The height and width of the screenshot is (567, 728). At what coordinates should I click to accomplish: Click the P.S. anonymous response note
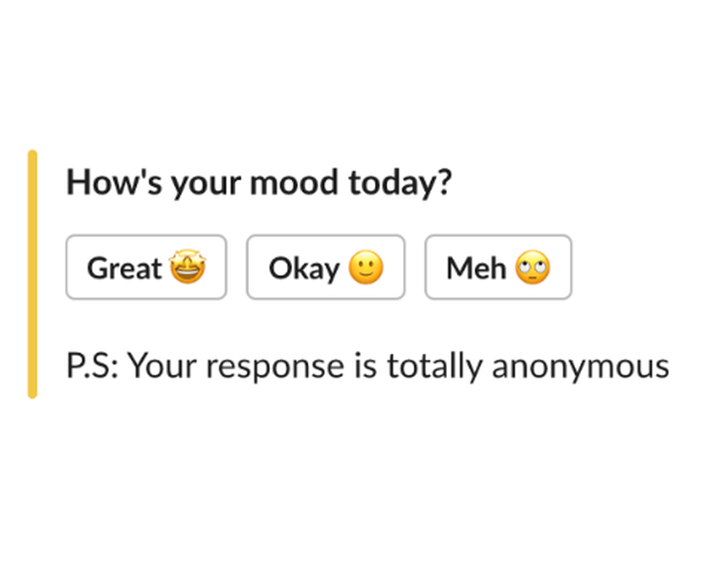click(368, 366)
